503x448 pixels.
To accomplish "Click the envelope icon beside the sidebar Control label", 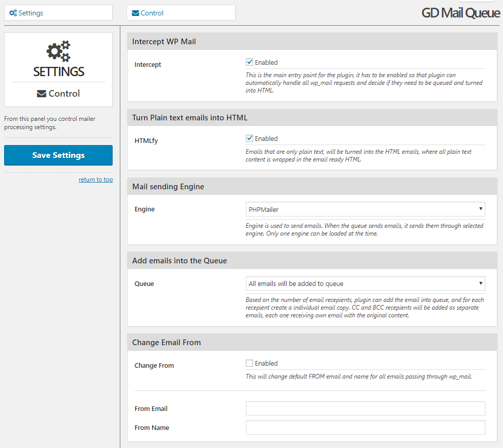I will coord(42,94).
